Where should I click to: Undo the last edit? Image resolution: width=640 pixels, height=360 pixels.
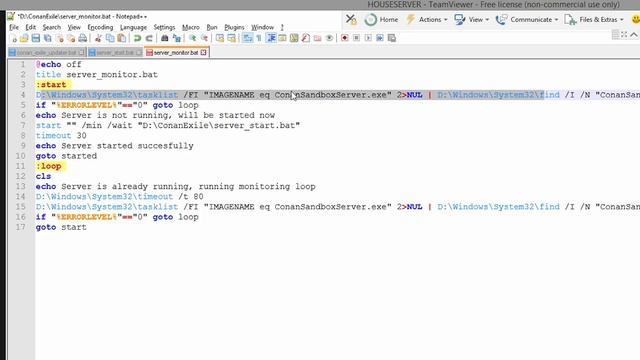[x=138, y=38]
